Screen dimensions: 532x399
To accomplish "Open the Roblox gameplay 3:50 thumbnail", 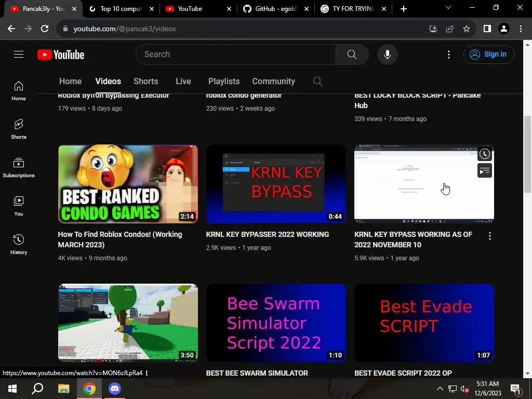I will pos(128,323).
